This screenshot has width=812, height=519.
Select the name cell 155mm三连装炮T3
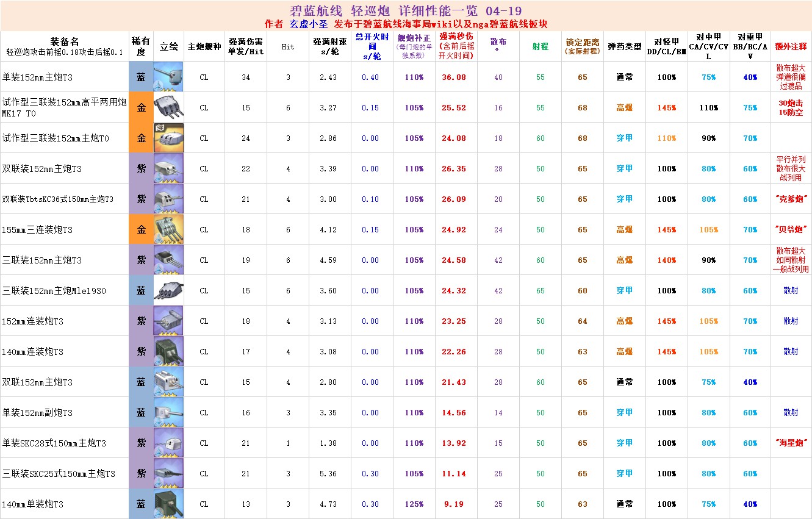click(65, 229)
